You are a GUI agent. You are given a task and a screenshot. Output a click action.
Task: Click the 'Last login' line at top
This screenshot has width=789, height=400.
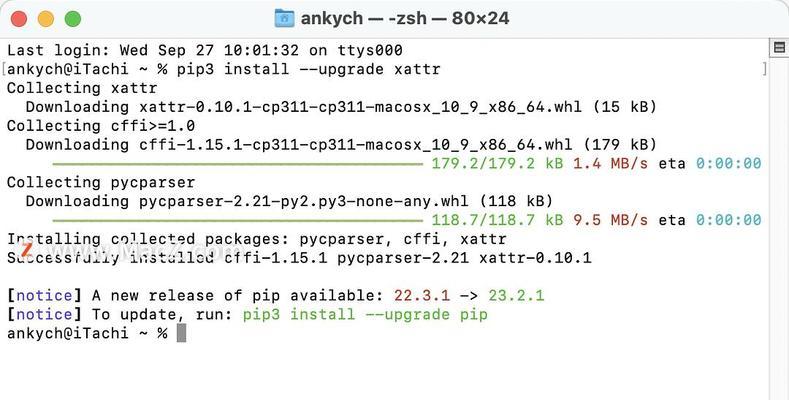(x=205, y=50)
